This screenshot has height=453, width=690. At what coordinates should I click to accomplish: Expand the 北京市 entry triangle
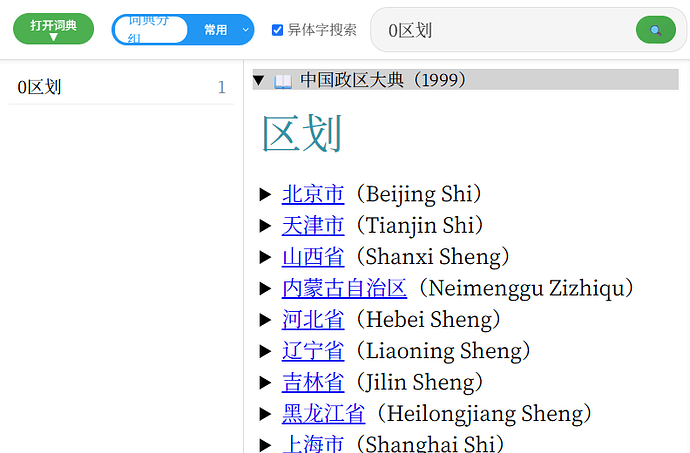tap(265, 194)
